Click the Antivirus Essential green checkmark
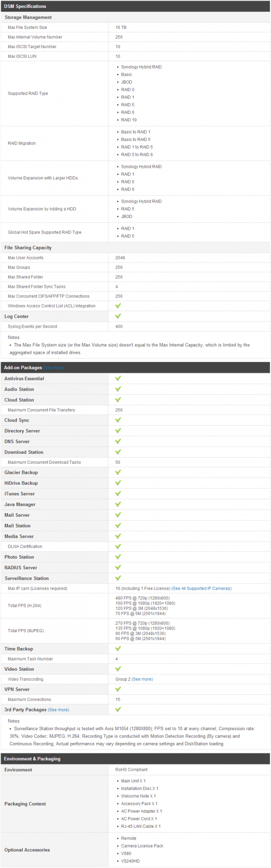271x868 pixels. (118, 378)
